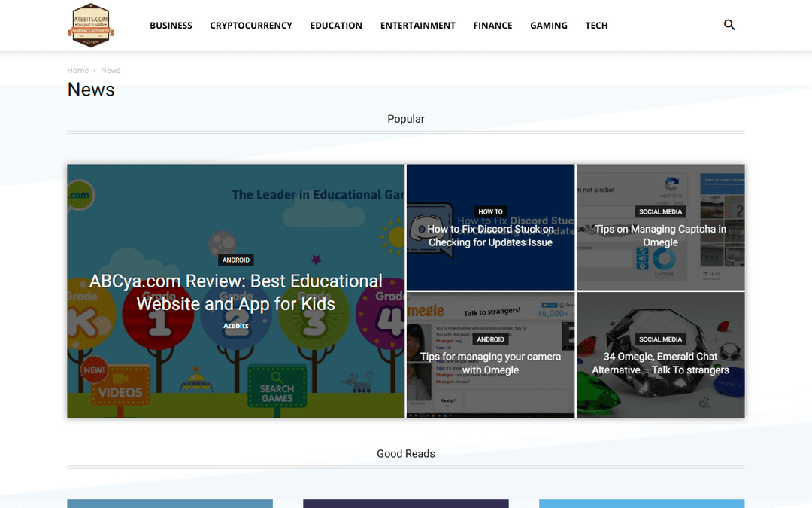Open the search magnifier icon
812x508 pixels.
(x=729, y=25)
